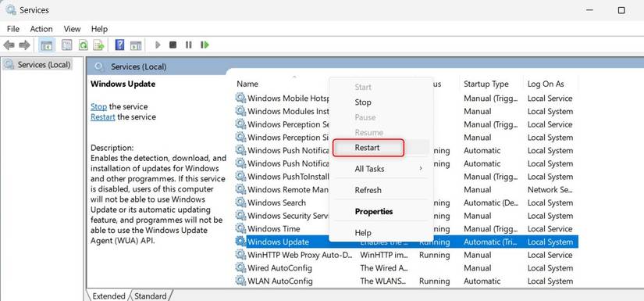Open the Help menu in menu bar
644x301 pixels.
[x=99, y=29]
